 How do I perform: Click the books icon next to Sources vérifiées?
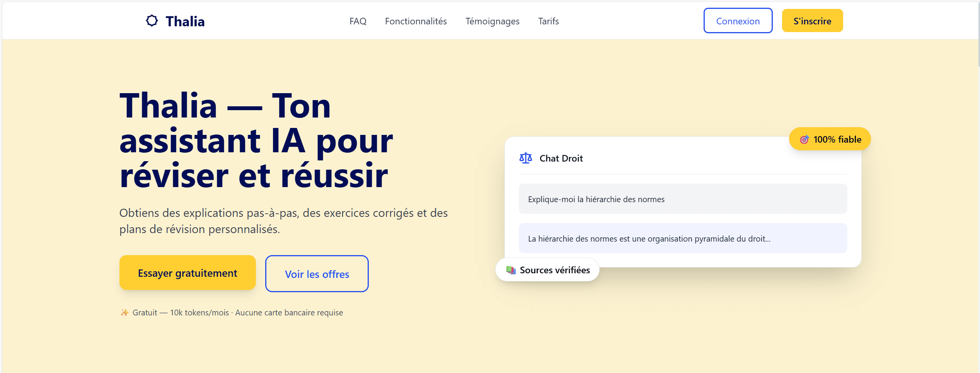pyautogui.click(x=511, y=270)
